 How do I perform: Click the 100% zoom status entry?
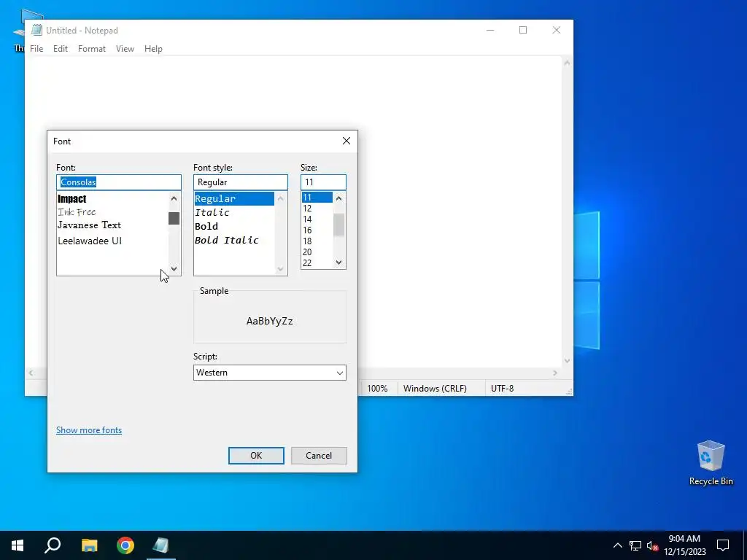(377, 388)
